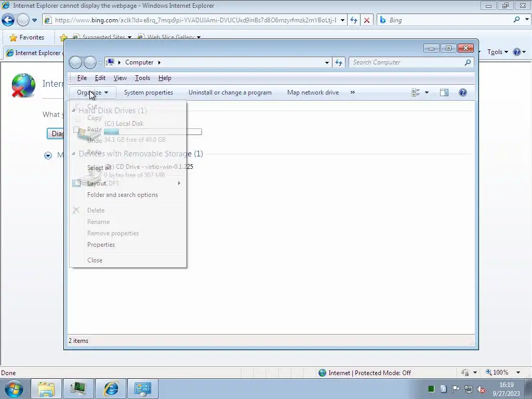Open the Edit menu in Explorer
Screen dimensions: 532x399
100,78
